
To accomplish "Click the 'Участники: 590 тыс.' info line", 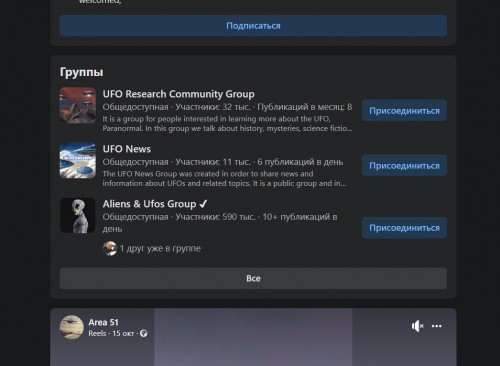I will click(x=215, y=217).
